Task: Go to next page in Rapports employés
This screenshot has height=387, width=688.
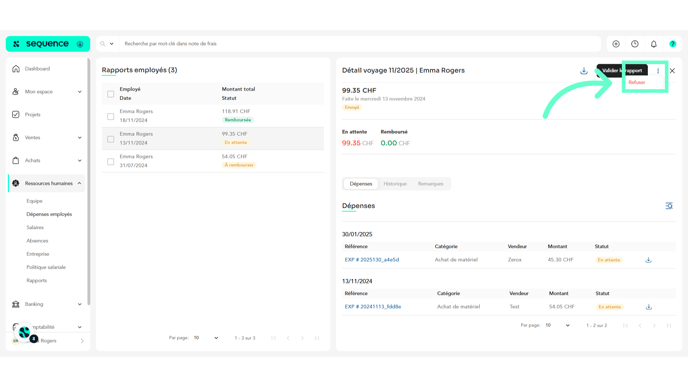Action: (302, 338)
